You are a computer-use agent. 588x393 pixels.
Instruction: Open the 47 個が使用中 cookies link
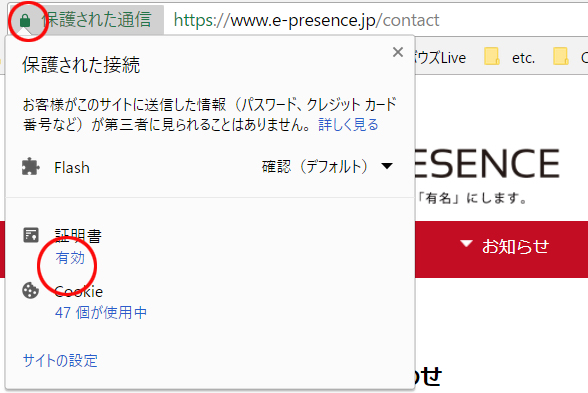tap(101, 312)
